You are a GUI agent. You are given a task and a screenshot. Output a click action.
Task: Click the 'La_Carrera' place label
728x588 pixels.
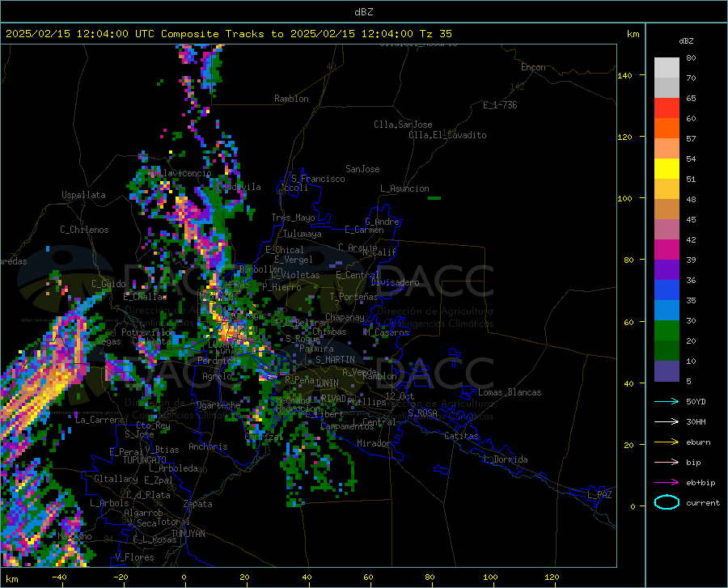click(x=99, y=420)
